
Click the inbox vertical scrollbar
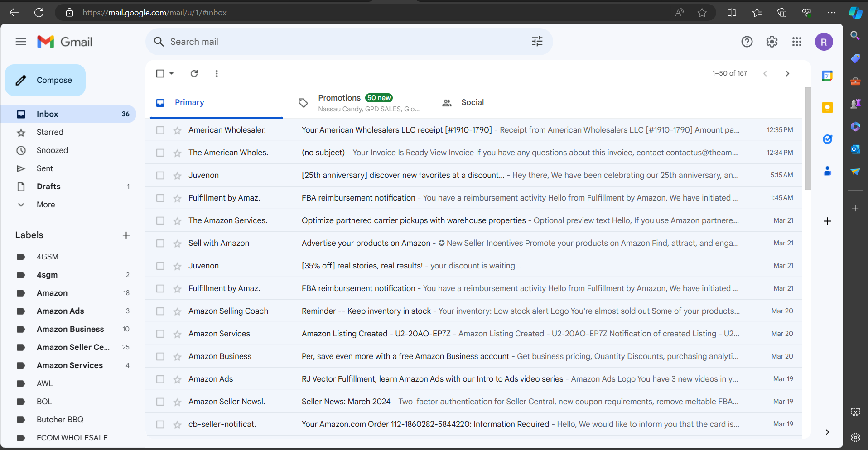[x=808, y=139]
